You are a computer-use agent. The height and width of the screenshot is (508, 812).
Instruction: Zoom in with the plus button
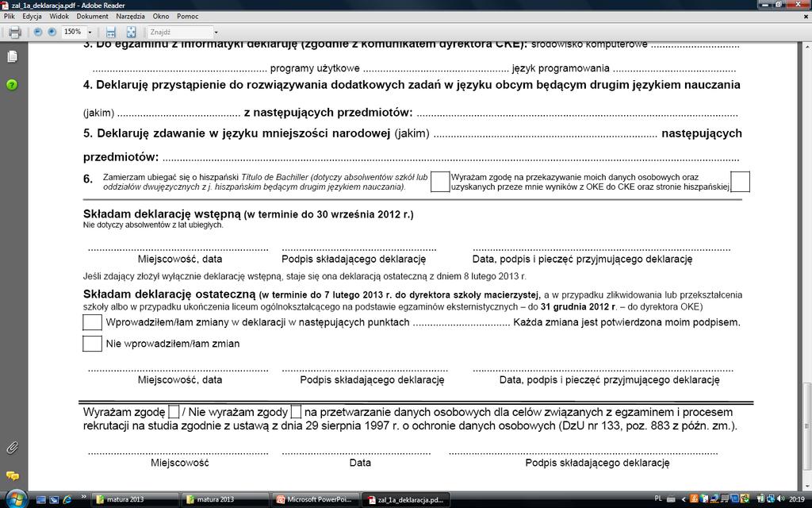point(52,32)
